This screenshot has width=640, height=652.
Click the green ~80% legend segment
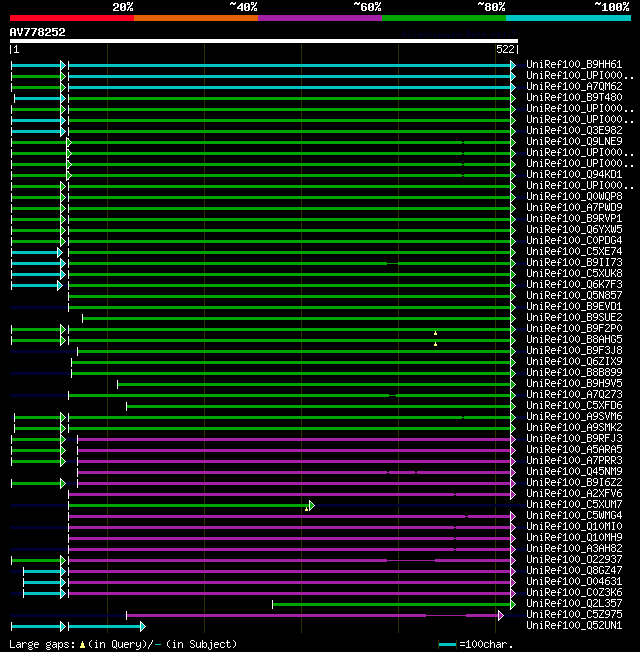pyautogui.click(x=444, y=18)
